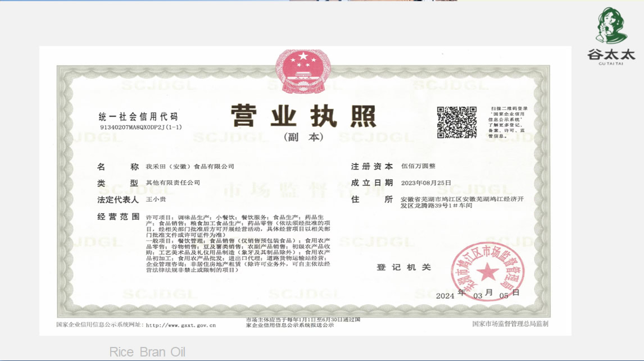Click the 谷太太 brand name text
The image size is (644, 361).
point(611,54)
